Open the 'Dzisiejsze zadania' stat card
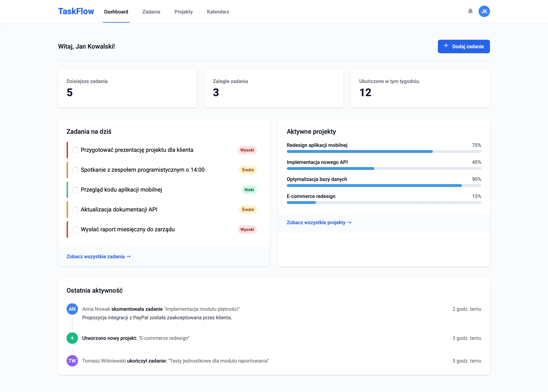548x392 pixels. (x=127, y=88)
